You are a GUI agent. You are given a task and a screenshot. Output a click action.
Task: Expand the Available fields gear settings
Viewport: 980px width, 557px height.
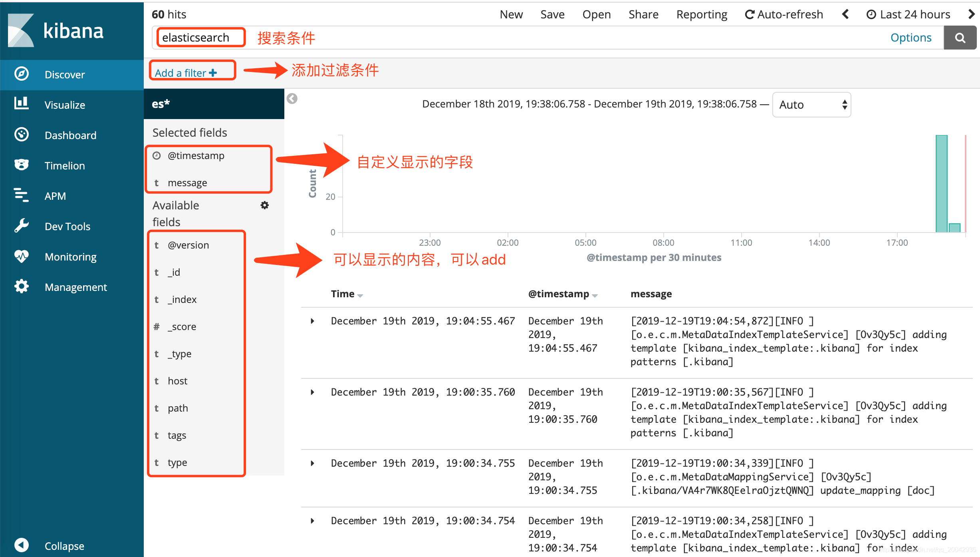pyautogui.click(x=264, y=205)
